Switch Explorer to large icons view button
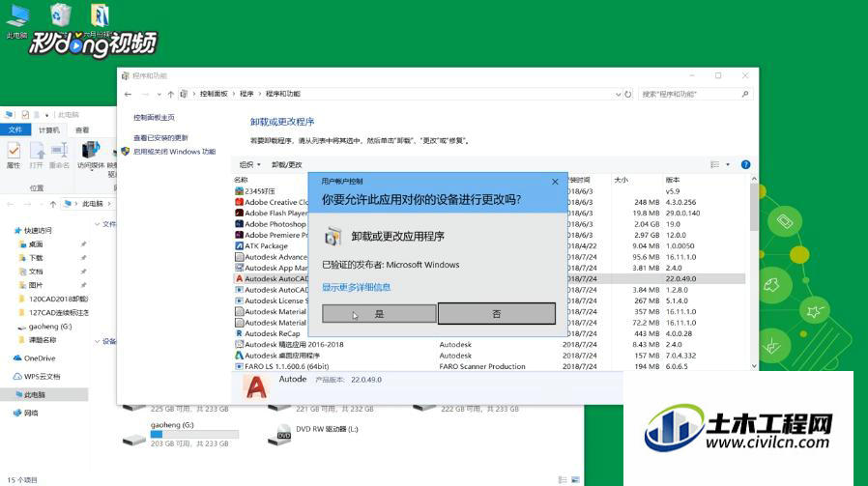 pos(576,479)
